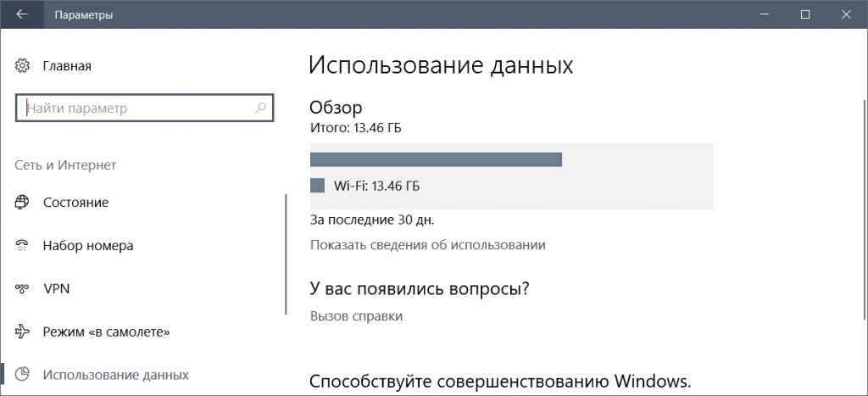Open the Состояние settings page
The width and height of the screenshot is (868, 396).
75,203
